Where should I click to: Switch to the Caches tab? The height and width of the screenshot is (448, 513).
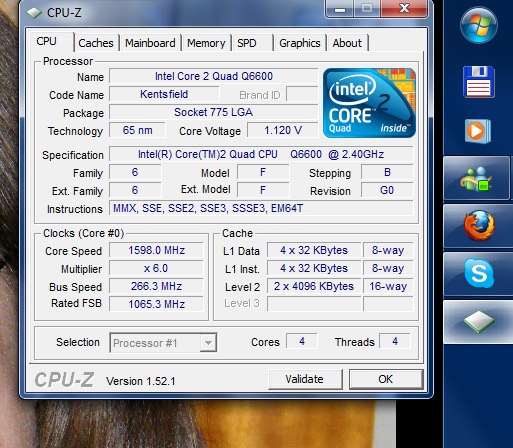coord(96,43)
